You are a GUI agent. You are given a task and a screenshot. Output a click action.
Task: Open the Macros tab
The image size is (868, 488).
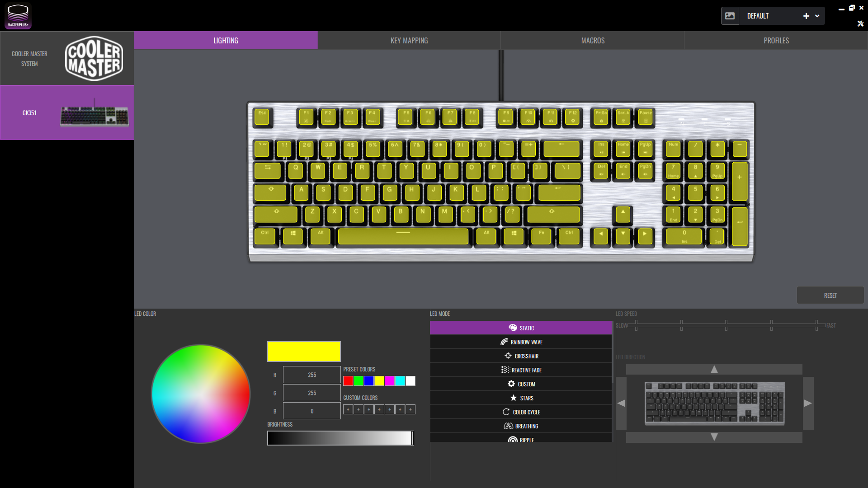[592, 41]
